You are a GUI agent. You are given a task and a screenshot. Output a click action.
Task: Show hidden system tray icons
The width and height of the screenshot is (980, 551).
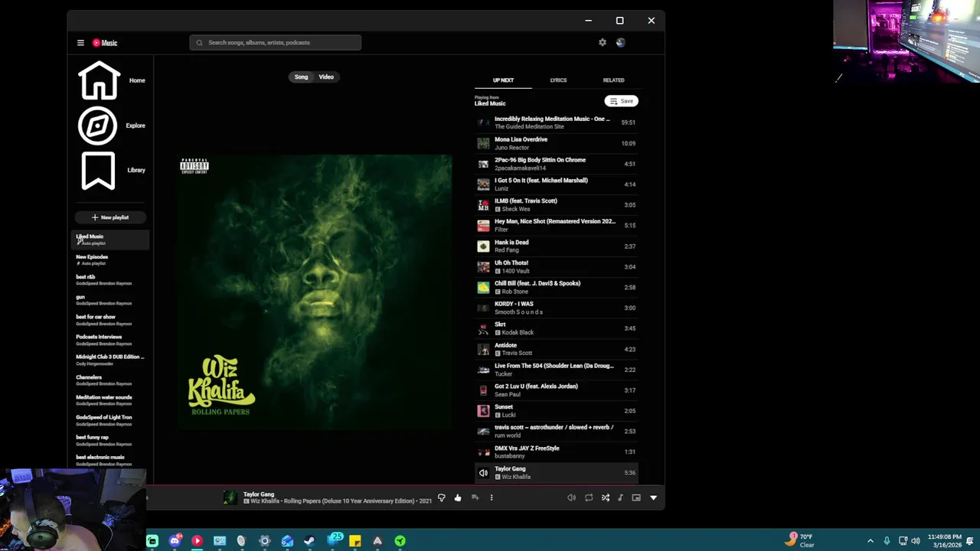[x=870, y=541]
